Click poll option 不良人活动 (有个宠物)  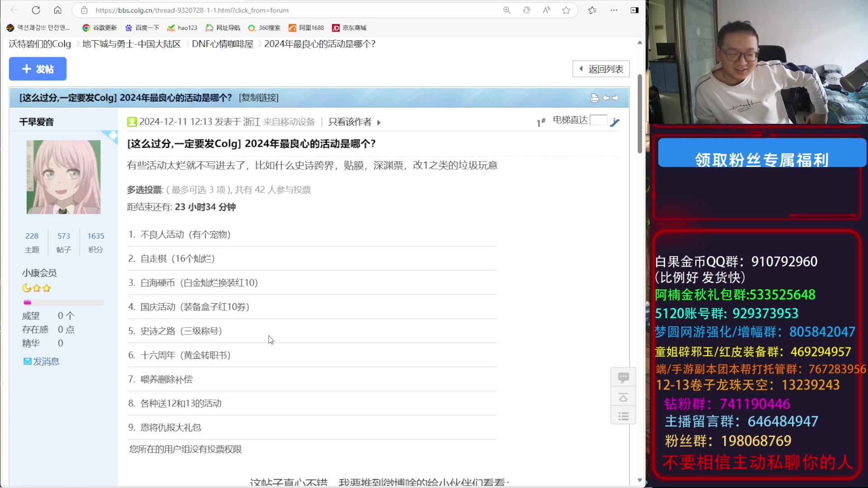point(185,235)
